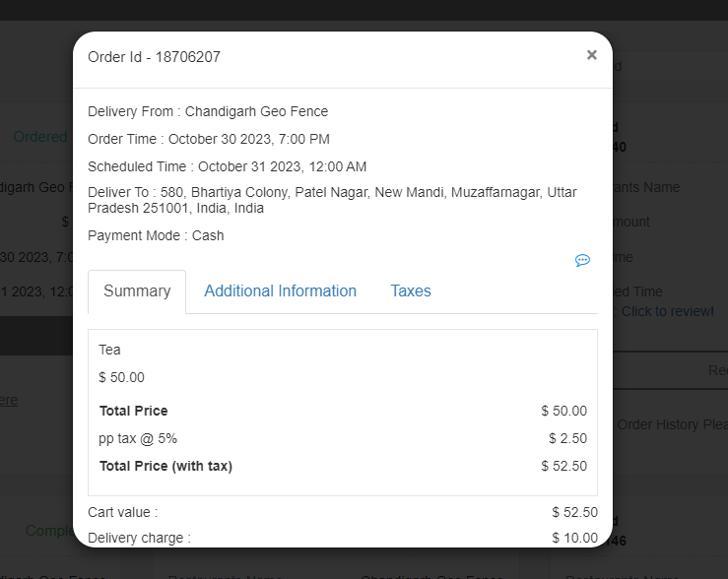Select the Delivery From Chandigarh Geo Fence line

click(x=208, y=111)
